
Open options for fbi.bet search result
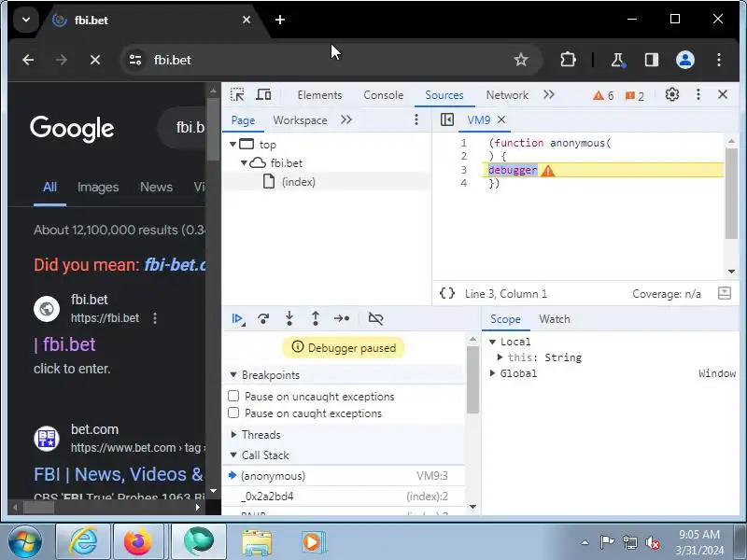[x=155, y=317]
